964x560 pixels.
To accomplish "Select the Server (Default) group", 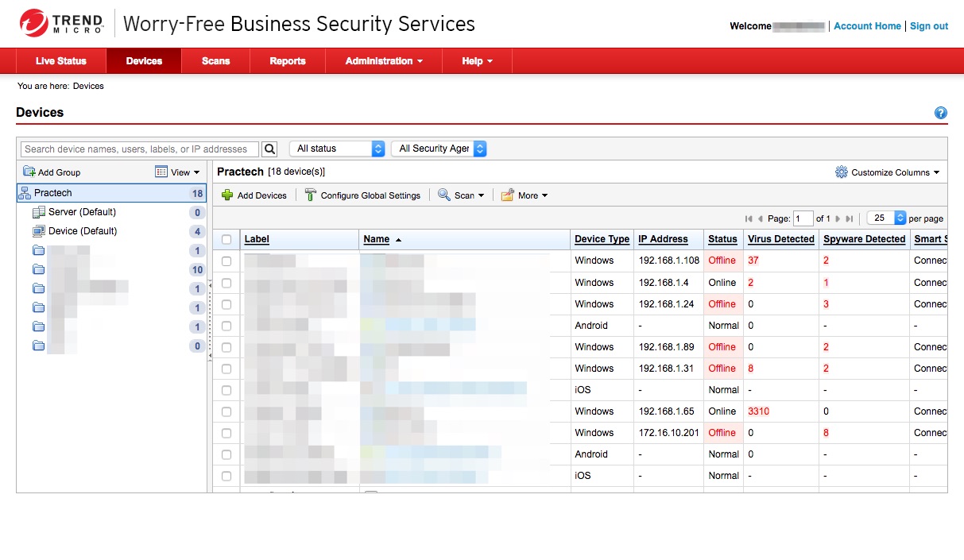I will tap(82, 212).
